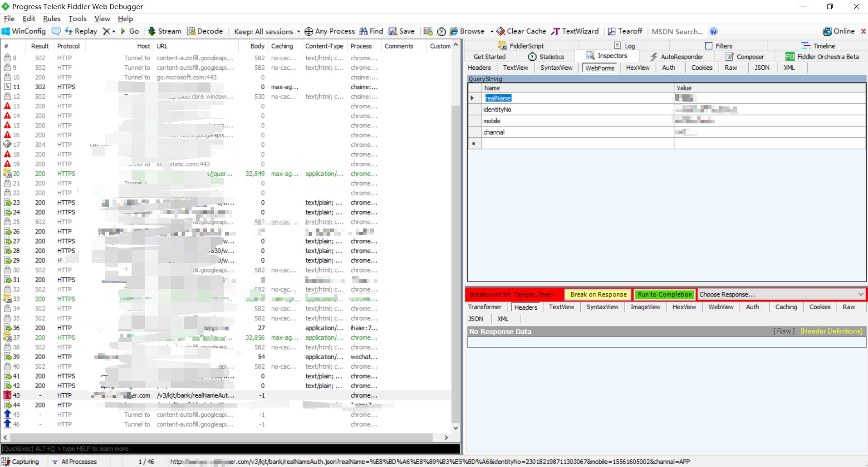Open the FiddlerScript tab
Image resolution: width=868 pixels, height=467 pixels.
(521, 46)
